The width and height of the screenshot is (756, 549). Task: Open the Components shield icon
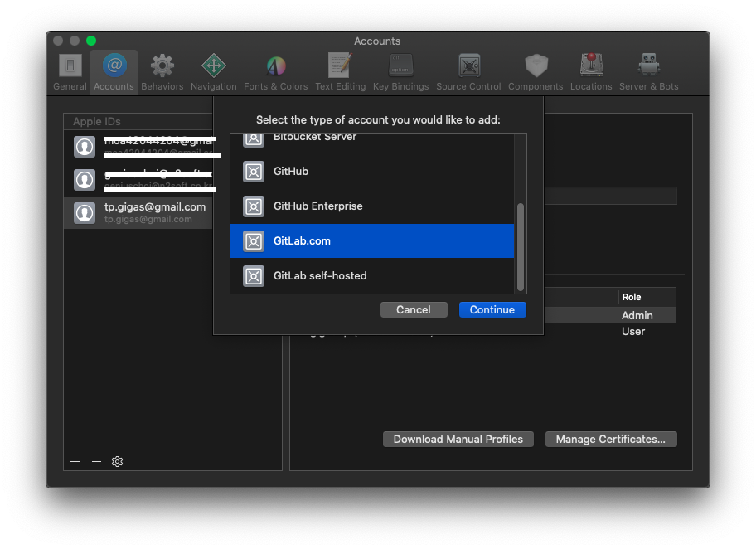[536, 66]
